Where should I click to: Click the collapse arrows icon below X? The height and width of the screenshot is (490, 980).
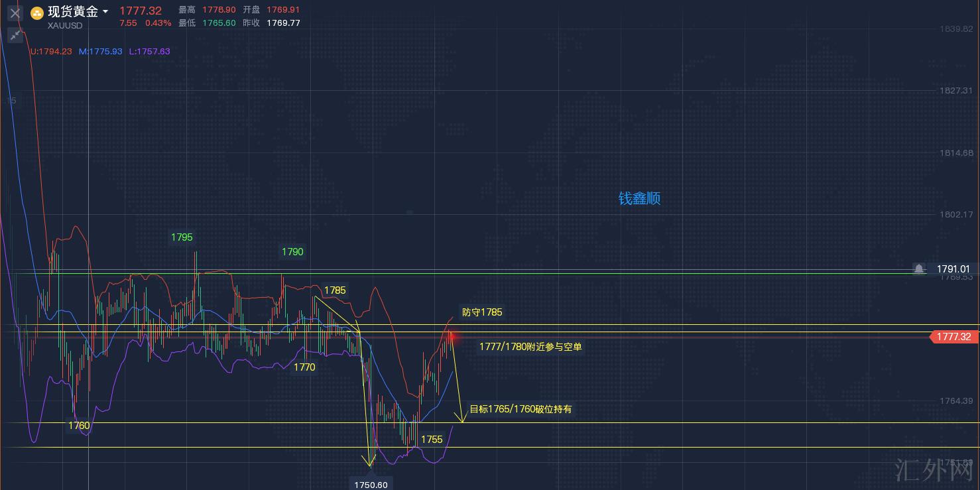[x=15, y=35]
